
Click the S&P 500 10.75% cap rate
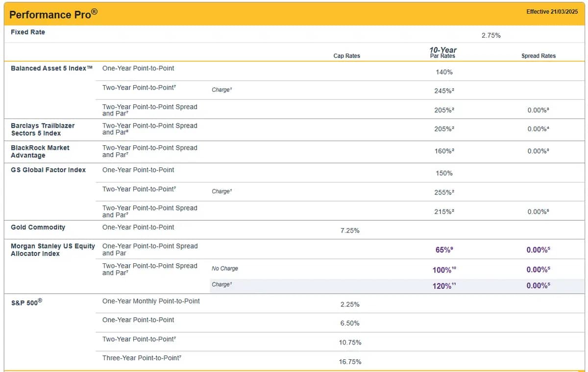[x=350, y=343]
